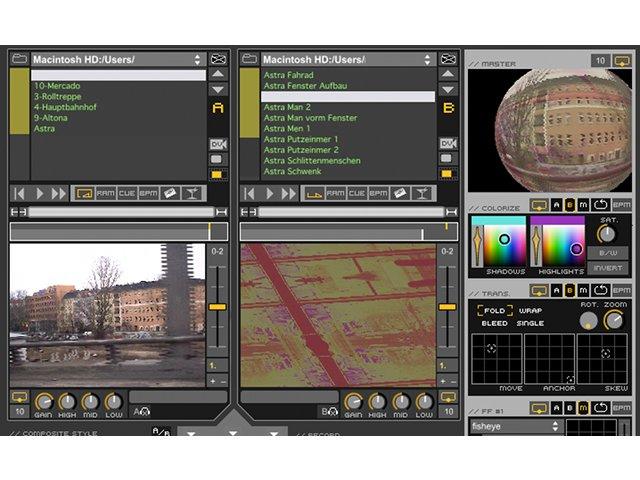Enable the B/W colorize option

point(608,253)
